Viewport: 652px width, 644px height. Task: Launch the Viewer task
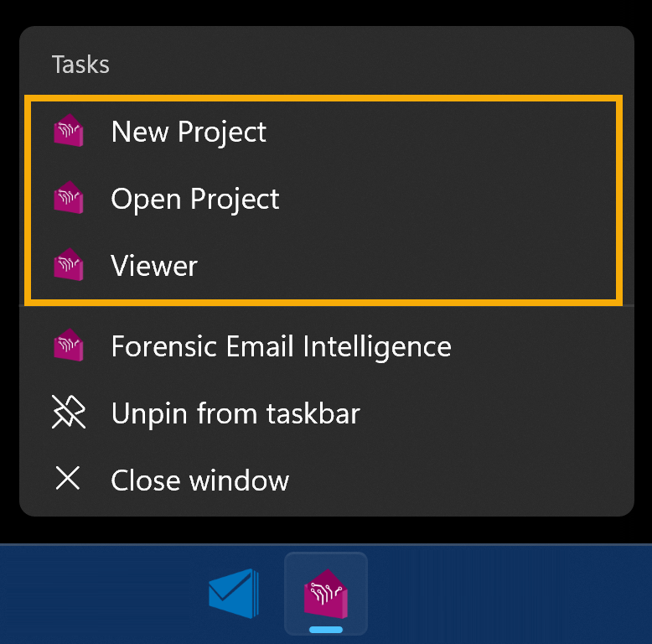tap(154, 267)
